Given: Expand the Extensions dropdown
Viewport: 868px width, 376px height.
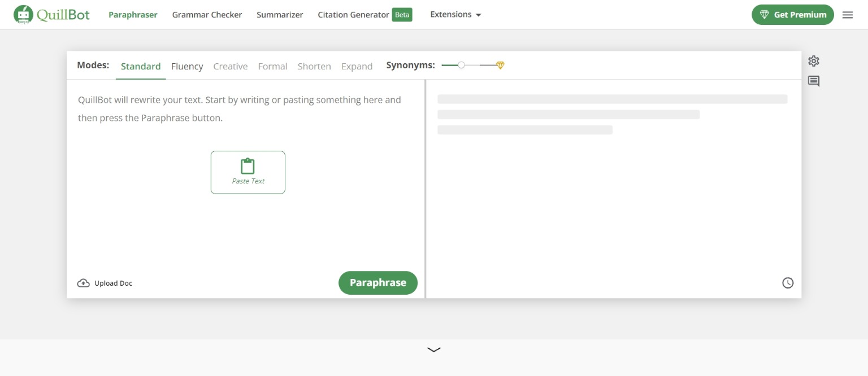Looking at the screenshot, I should click(x=455, y=15).
